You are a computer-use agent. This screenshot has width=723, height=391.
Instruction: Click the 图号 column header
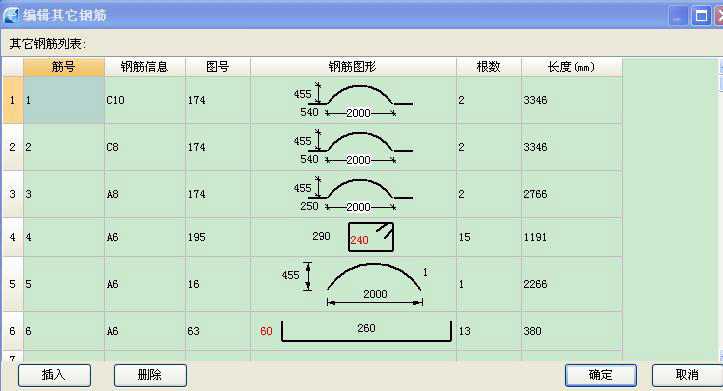tap(218, 67)
